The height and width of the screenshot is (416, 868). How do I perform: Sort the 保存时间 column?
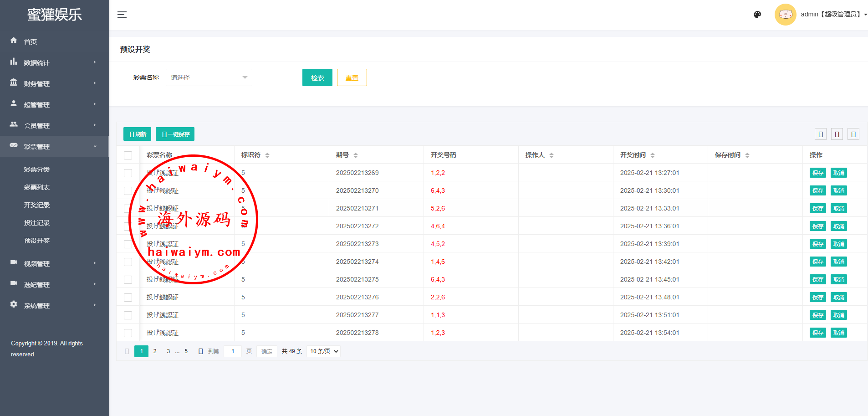point(747,155)
